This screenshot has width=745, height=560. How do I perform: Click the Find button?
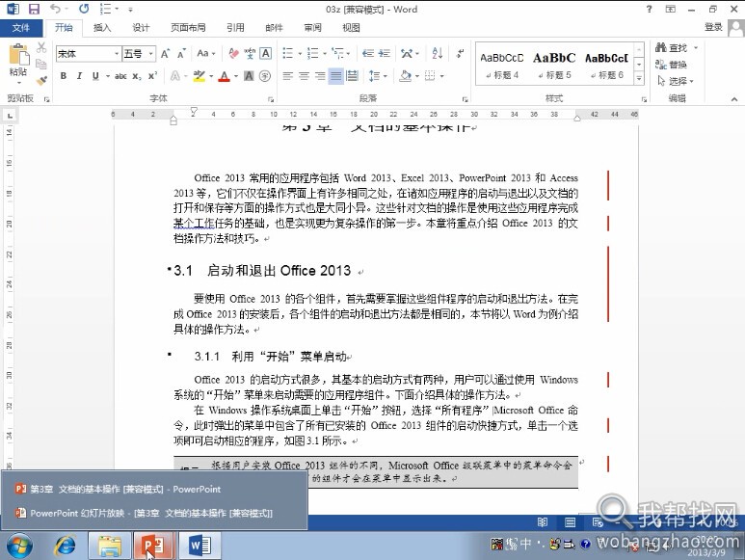(x=672, y=47)
